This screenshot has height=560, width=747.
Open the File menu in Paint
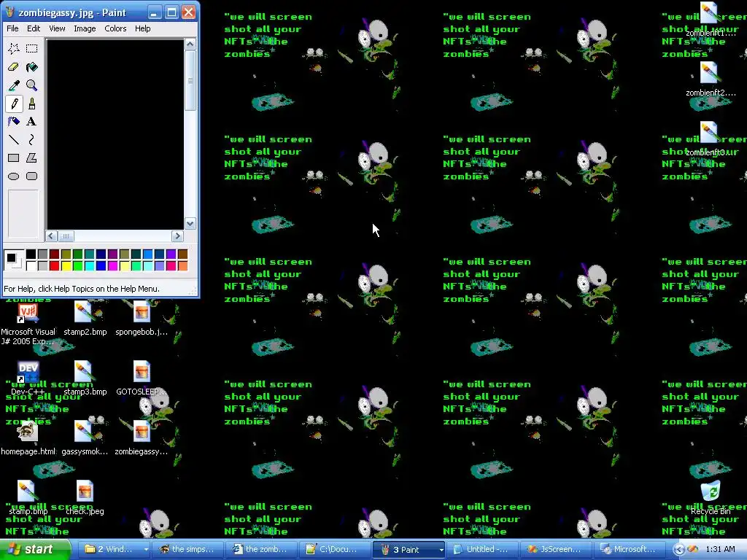pos(12,28)
